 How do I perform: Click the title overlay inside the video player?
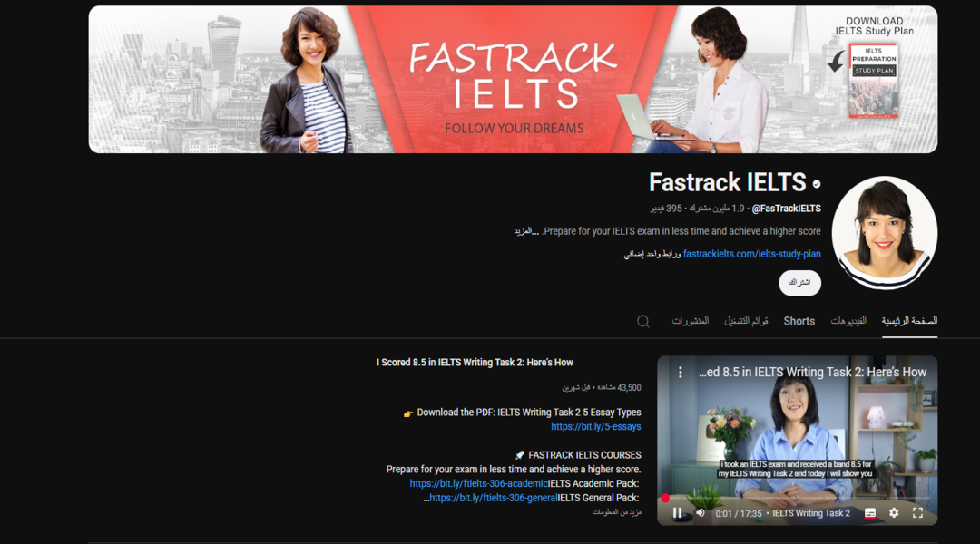[x=812, y=373]
